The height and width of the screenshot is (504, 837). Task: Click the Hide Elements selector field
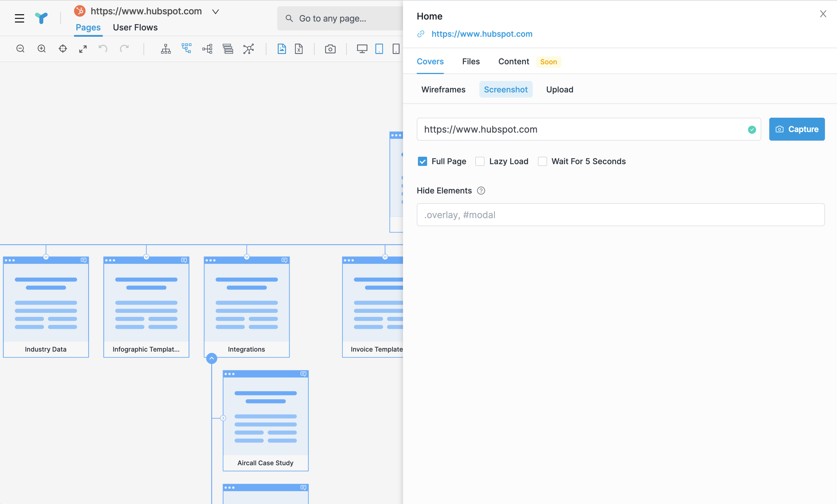pos(621,215)
